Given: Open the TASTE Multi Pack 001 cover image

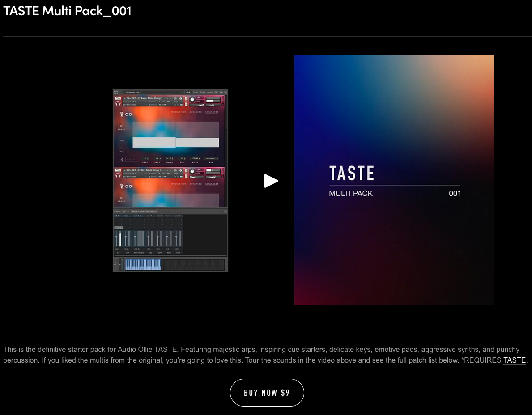Looking at the screenshot, I should click(394, 180).
